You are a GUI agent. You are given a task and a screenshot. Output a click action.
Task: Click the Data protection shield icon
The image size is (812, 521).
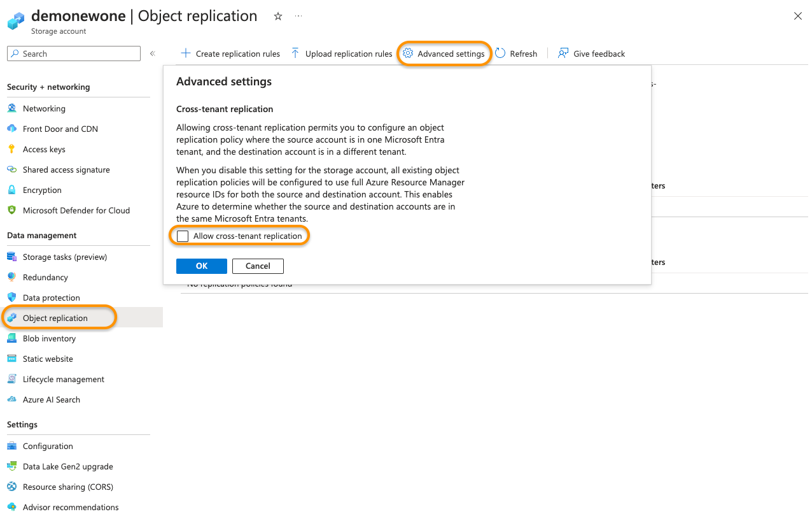click(x=11, y=297)
